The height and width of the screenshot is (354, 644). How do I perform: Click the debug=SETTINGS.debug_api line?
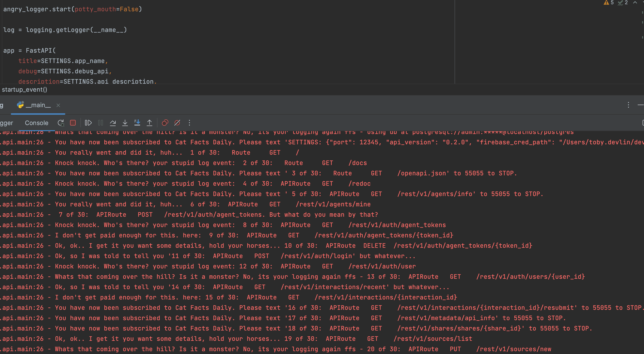point(65,71)
